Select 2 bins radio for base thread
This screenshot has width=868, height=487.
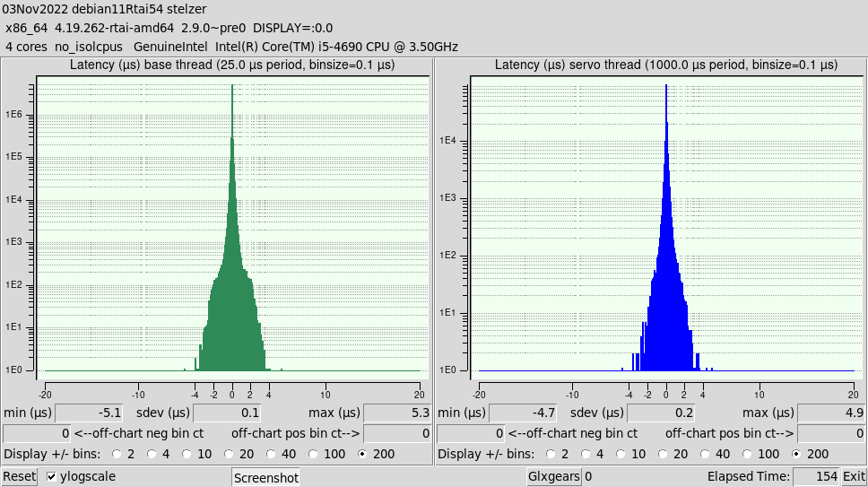point(117,454)
